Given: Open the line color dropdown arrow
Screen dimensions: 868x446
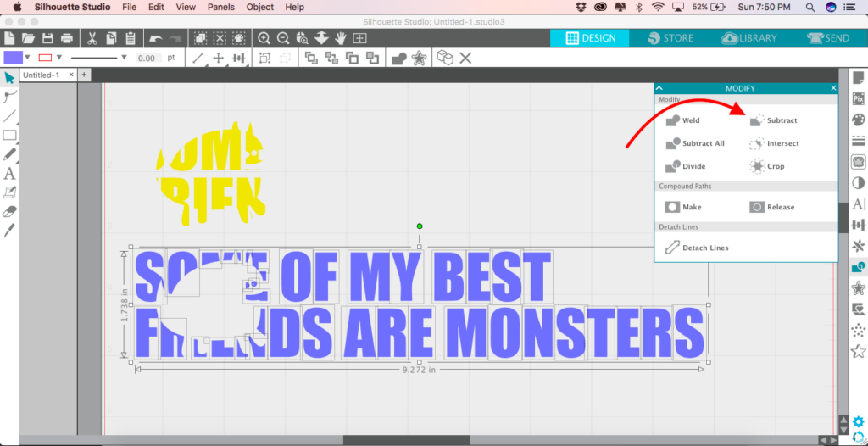Looking at the screenshot, I should (x=58, y=58).
